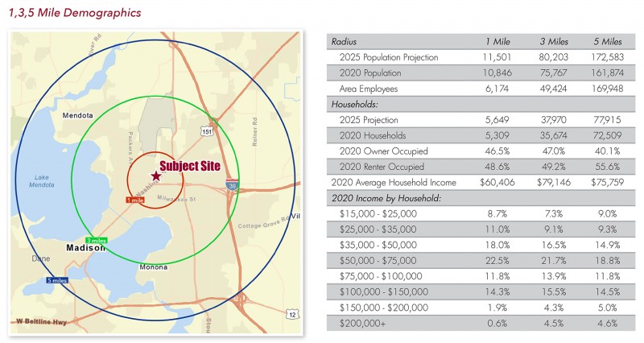Click the 'Cottage Grove Rd' road label
644x343 pixels.
(x=264, y=223)
